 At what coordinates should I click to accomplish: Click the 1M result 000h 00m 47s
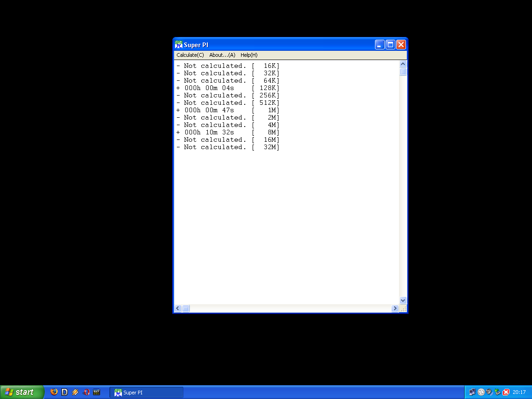pos(228,110)
